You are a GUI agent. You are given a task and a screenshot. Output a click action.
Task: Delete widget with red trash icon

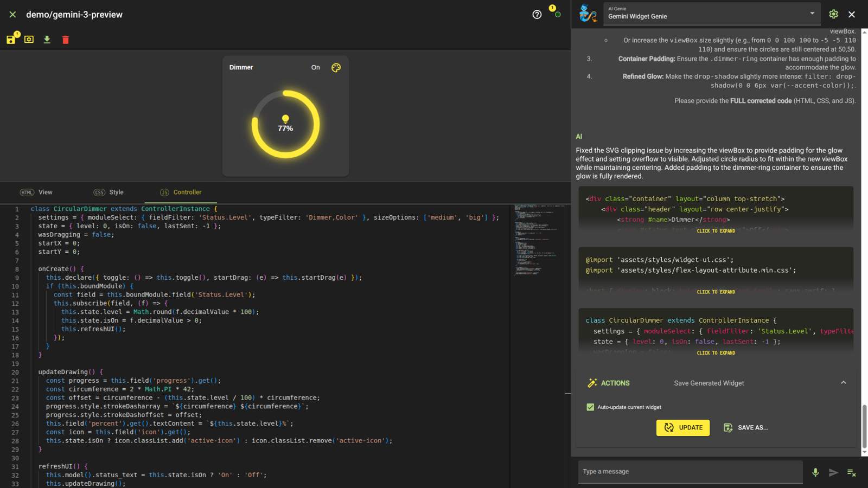click(66, 40)
